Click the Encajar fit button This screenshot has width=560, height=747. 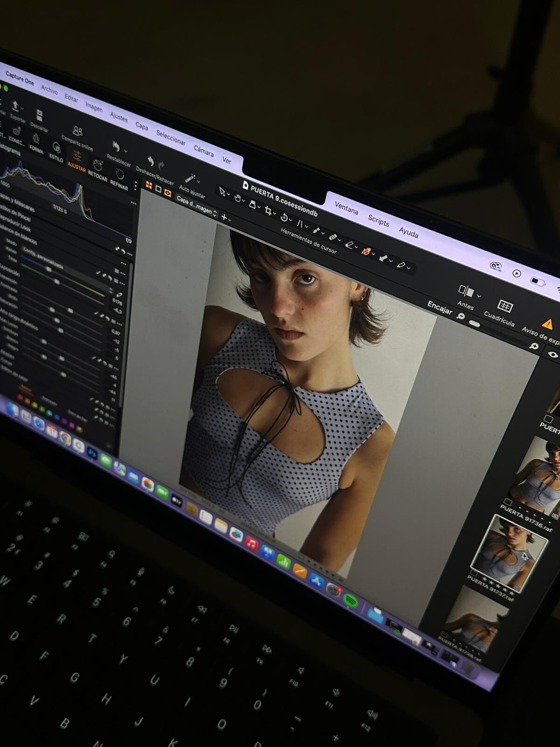tap(440, 307)
